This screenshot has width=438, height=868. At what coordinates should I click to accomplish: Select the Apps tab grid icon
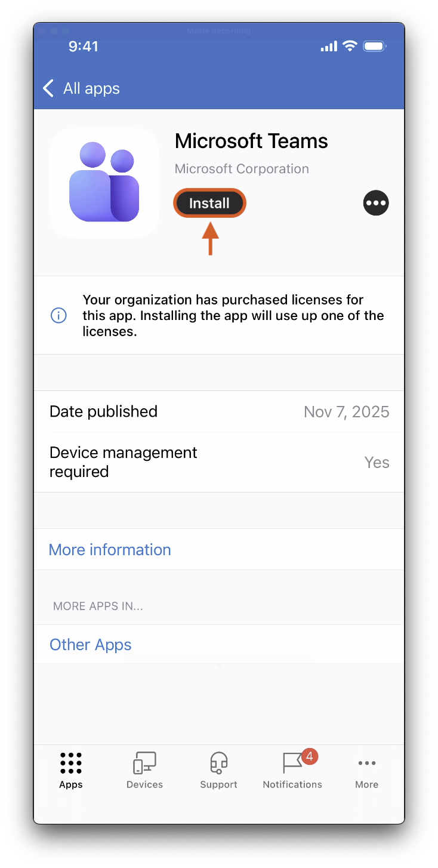click(x=71, y=763)
